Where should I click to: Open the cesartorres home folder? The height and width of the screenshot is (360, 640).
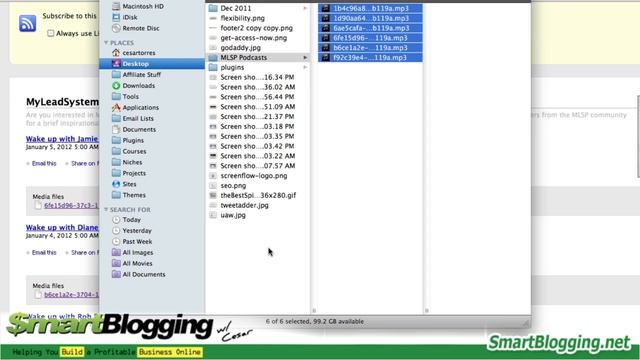[x=139, y=53]
